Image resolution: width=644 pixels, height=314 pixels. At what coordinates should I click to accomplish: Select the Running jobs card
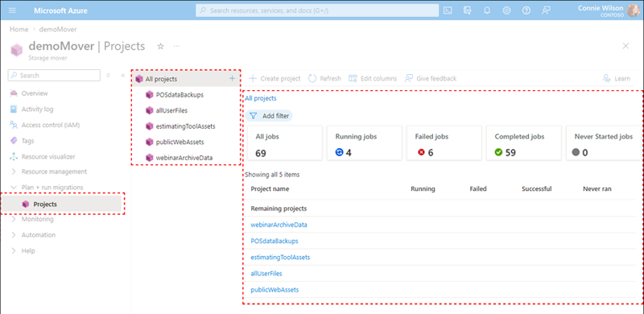click(x=365, y=143)
